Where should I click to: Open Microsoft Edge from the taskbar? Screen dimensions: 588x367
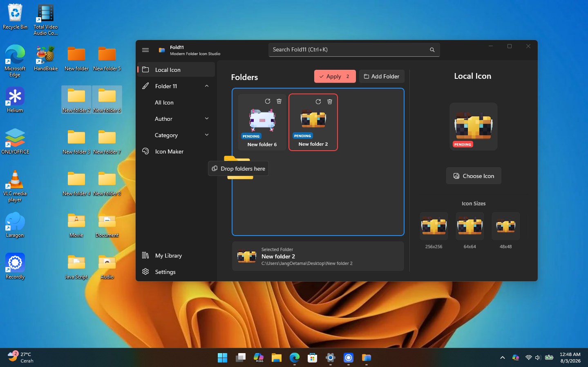click(295, 358)
